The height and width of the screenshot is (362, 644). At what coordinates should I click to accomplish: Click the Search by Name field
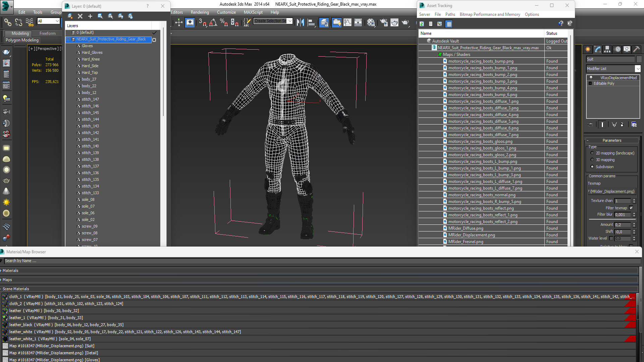pyautogui.click(x=322, y=261)
